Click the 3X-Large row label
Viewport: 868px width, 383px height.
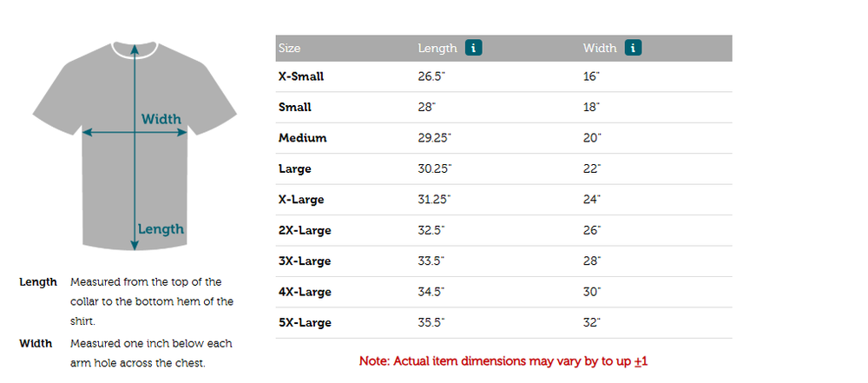(305, 261)
